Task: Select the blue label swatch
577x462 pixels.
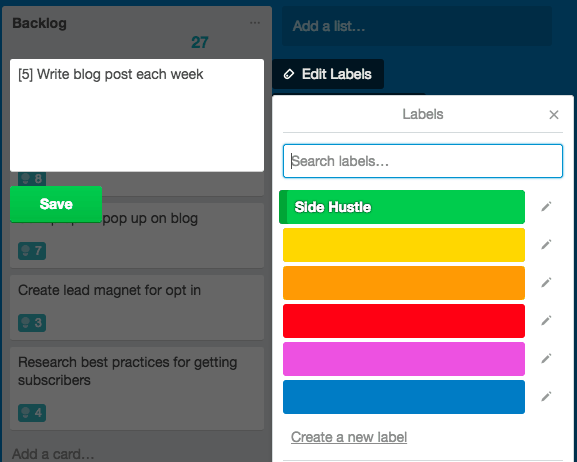Action: tap(404, 397)
